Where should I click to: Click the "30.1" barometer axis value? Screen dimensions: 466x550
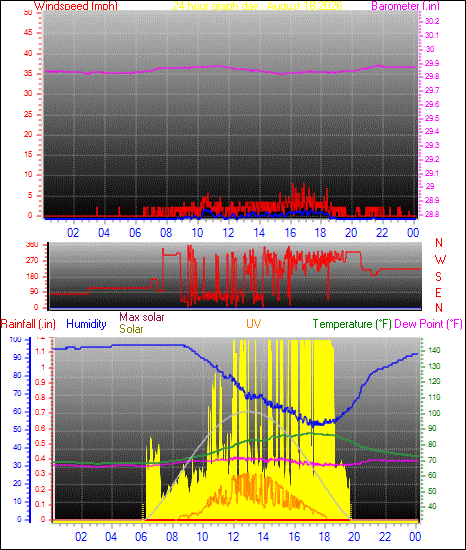click(432, 35)
